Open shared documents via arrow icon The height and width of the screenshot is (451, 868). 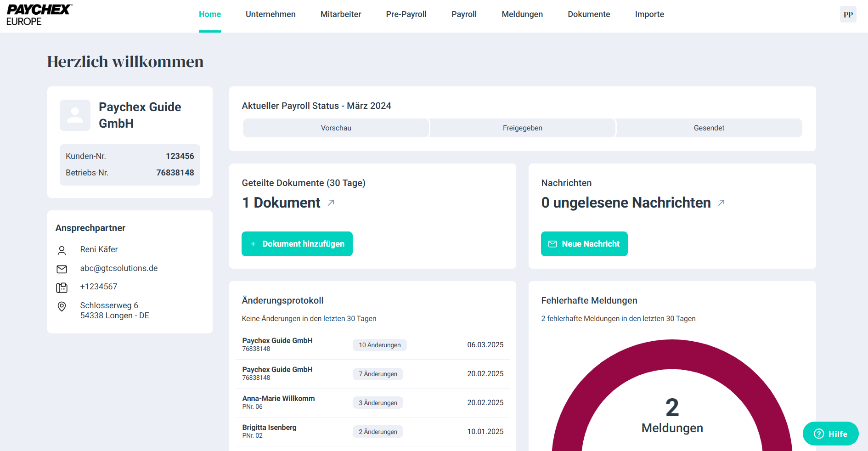click(331, 203)
